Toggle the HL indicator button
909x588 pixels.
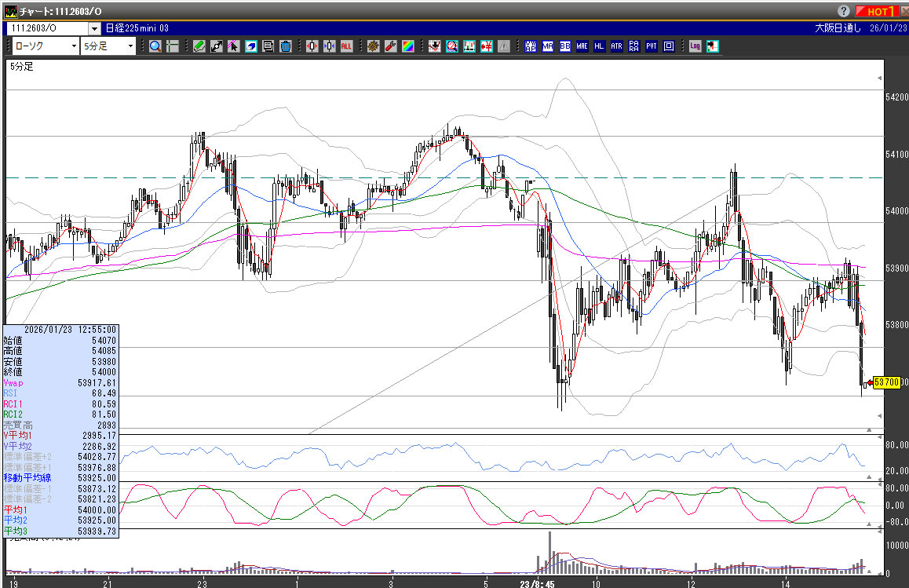[x=599, y=46]
